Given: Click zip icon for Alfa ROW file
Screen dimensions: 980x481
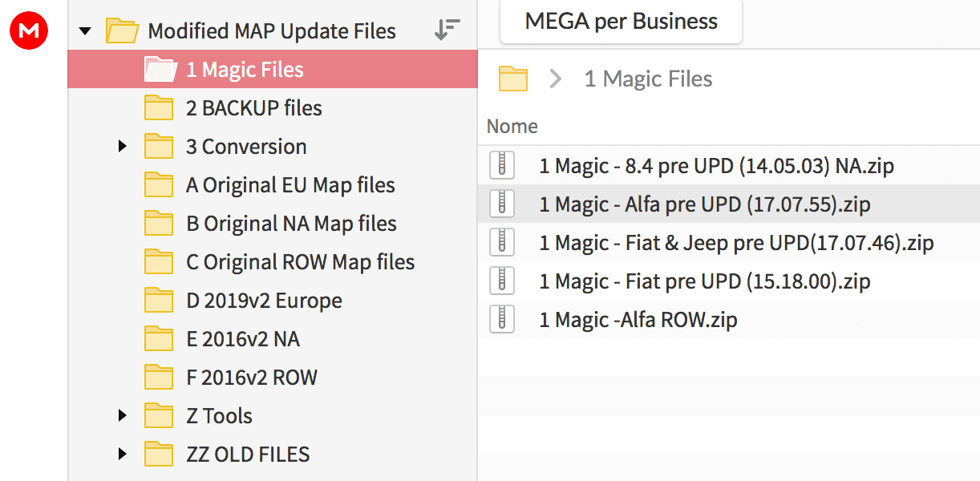Looking at the screenshot, I should pos(502,320).
